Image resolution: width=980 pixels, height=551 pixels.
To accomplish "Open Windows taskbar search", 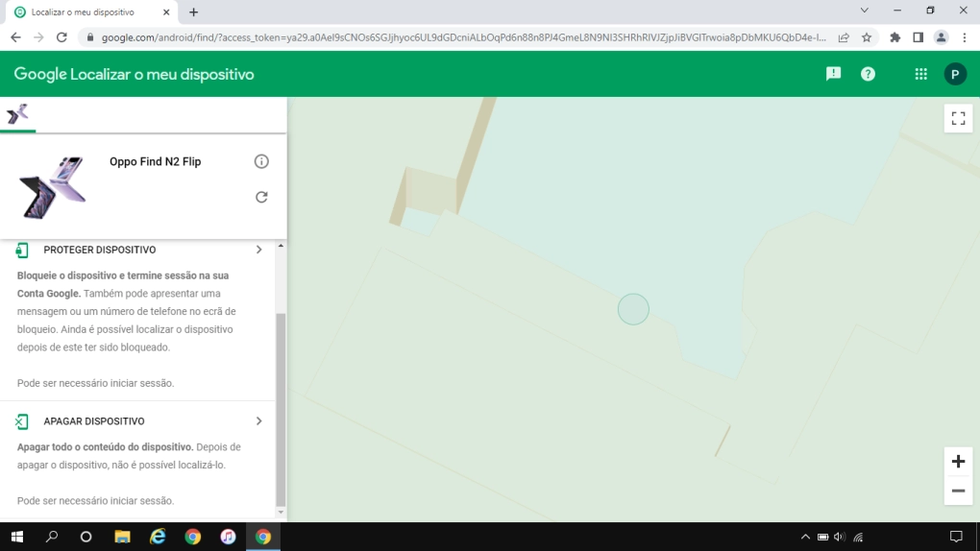I will click(x=52, y=537).
